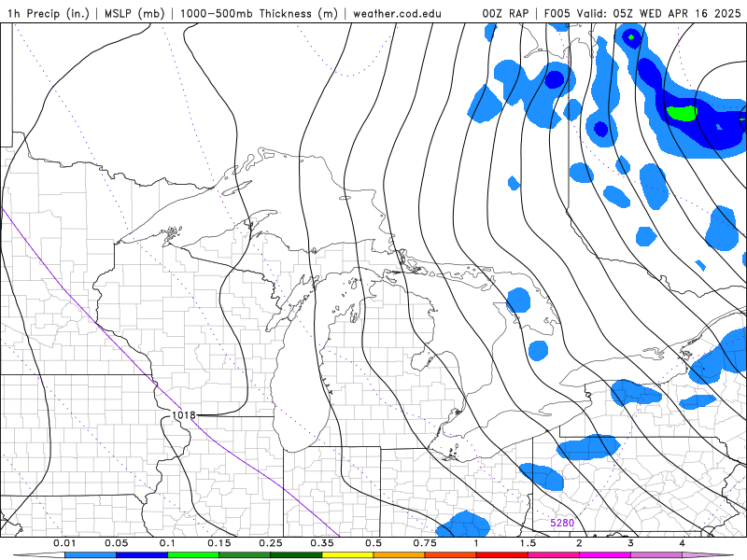Click the 0.05 legend value
Viewport: 747px width, 560px height.
(x=116, y=543)
